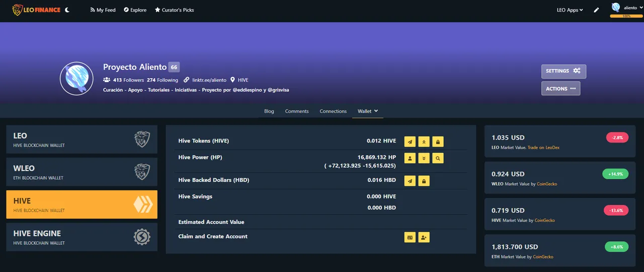Open CoinGecko link under HIVE price
Viewport: 644px width, 272px height.
click(x=544, y=220)
